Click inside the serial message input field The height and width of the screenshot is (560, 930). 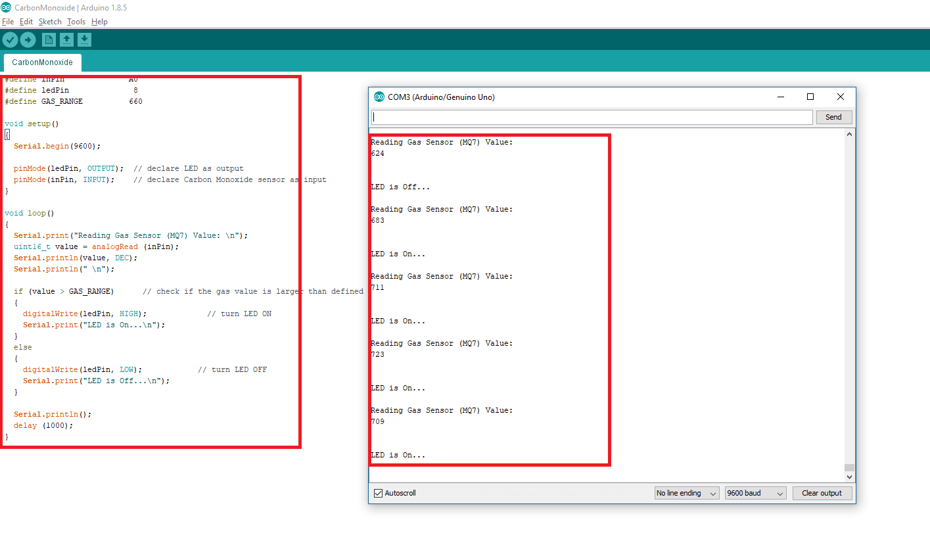592,116
